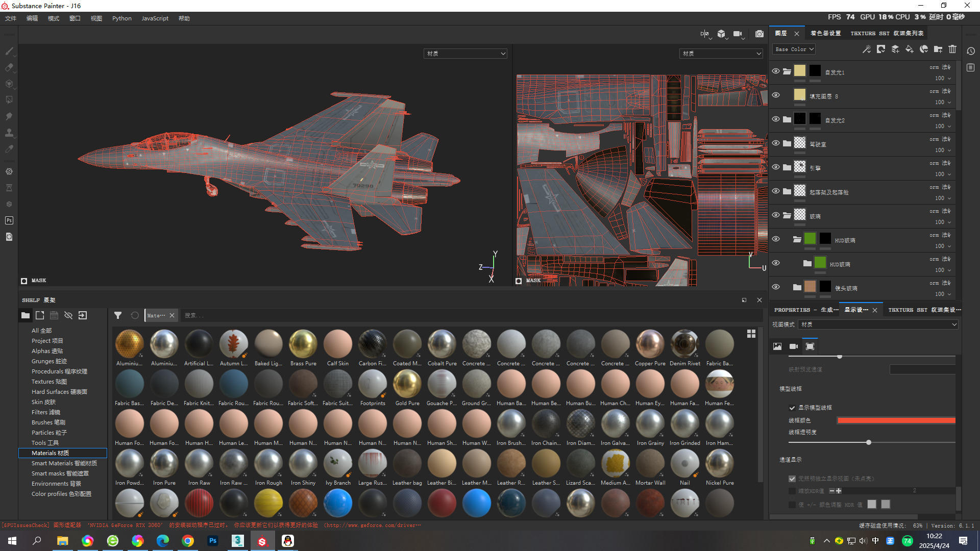This screenshot has height=551, width=980.
Task: Select the Eraser tool in left toolbar
Action: pyautogui.click(x=9, y=67)
